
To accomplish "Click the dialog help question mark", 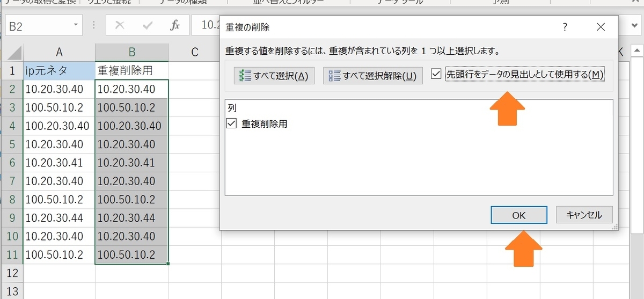I will pyautogui.click(x=565, y=27).
